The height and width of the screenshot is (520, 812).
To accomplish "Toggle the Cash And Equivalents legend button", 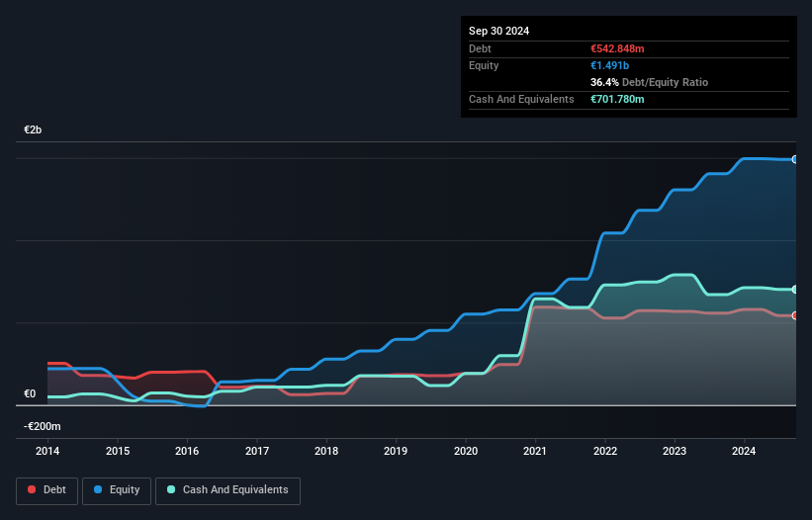I will 227,490.
